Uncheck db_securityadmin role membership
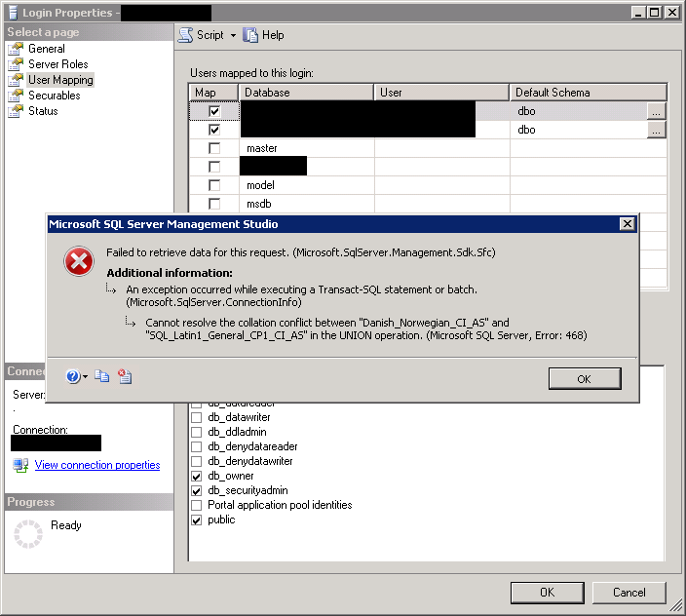 pyautogui.click(x=197, y=491)
